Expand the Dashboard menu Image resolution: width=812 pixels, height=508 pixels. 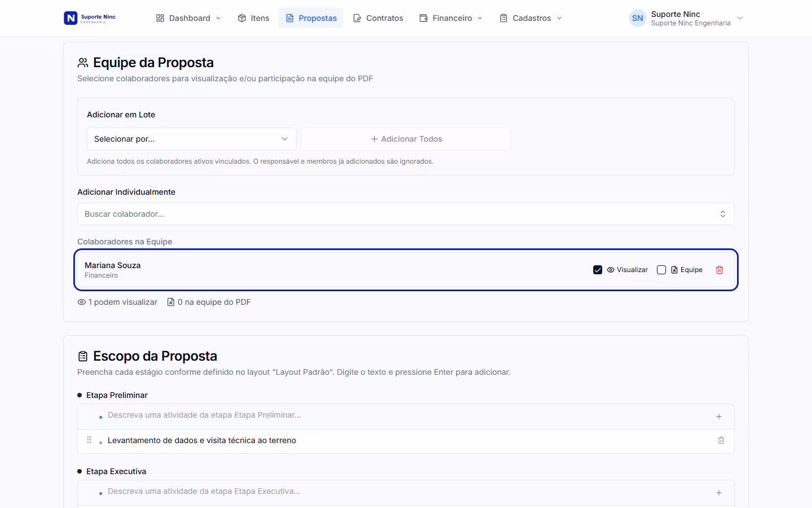(189, 18)
